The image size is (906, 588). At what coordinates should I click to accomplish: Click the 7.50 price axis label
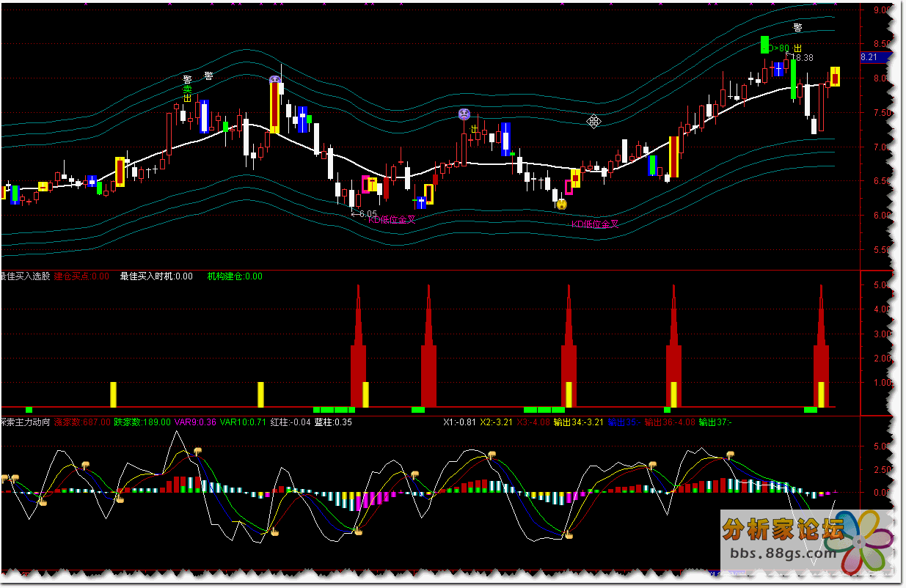[x=880, y=113]
